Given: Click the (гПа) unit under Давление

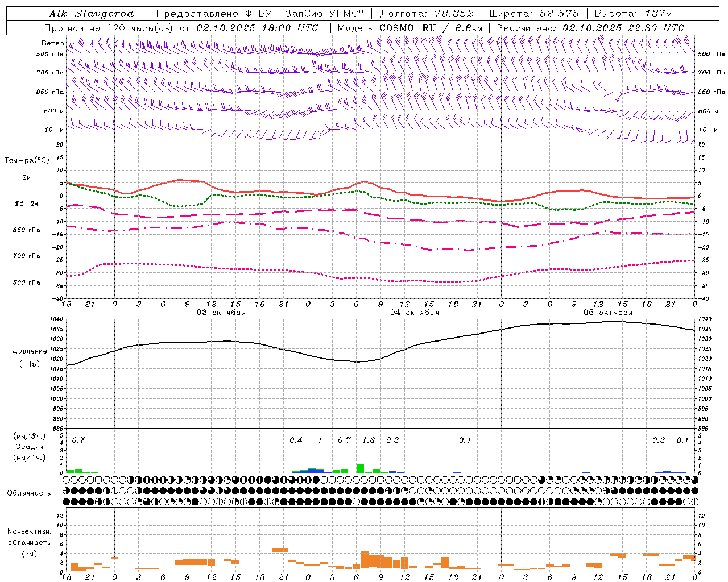Looking at the screenshot, I should (x=30, y=364).
